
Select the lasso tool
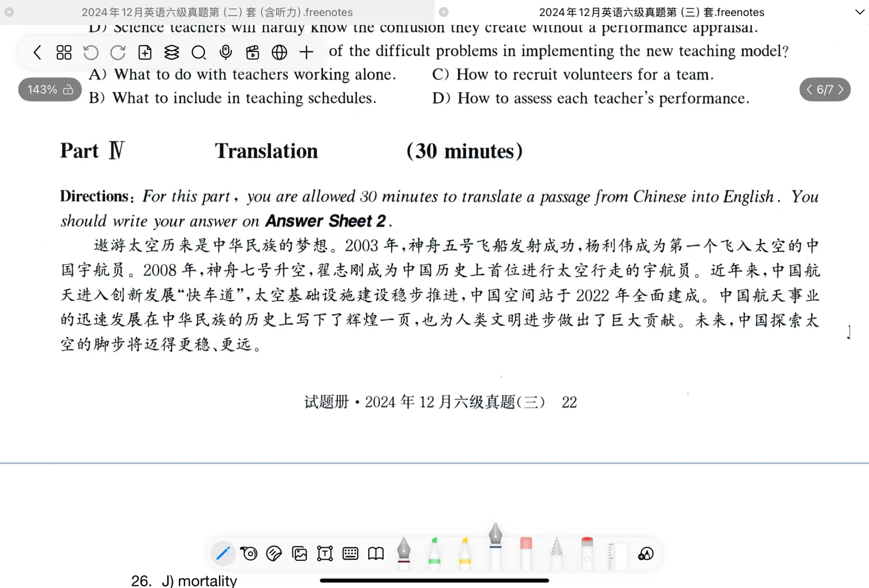click(x=249, y=554)
